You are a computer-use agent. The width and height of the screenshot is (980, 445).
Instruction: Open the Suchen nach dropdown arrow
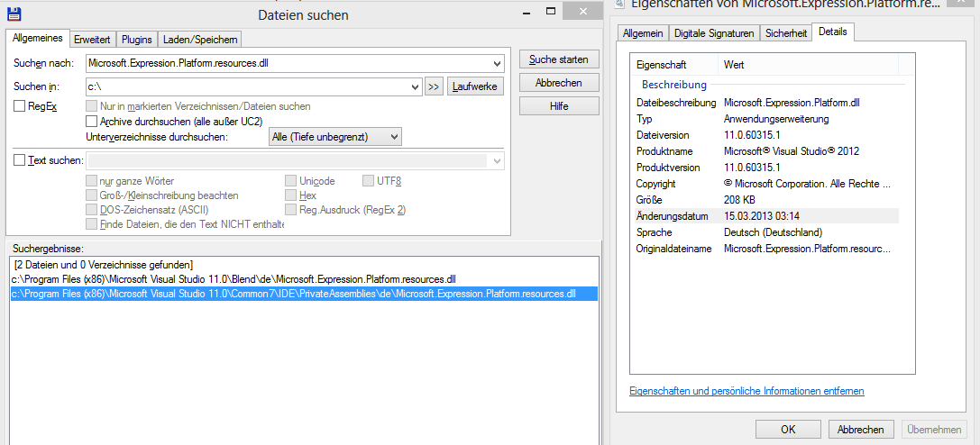tap(497, 63)
